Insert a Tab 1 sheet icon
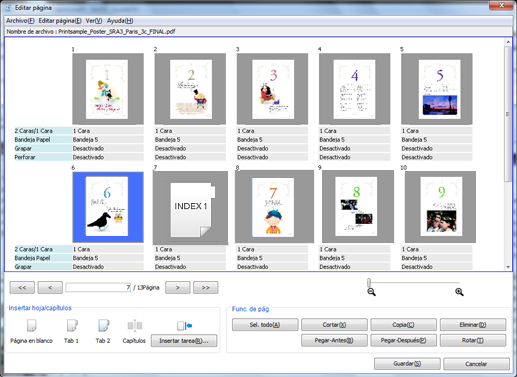Viewport: 517px width, 377px height. [72, 326]
